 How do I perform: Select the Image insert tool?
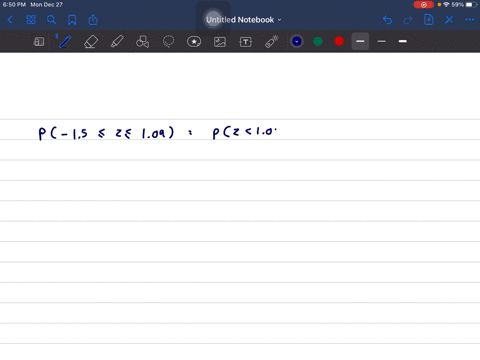[x=220, y=42]
